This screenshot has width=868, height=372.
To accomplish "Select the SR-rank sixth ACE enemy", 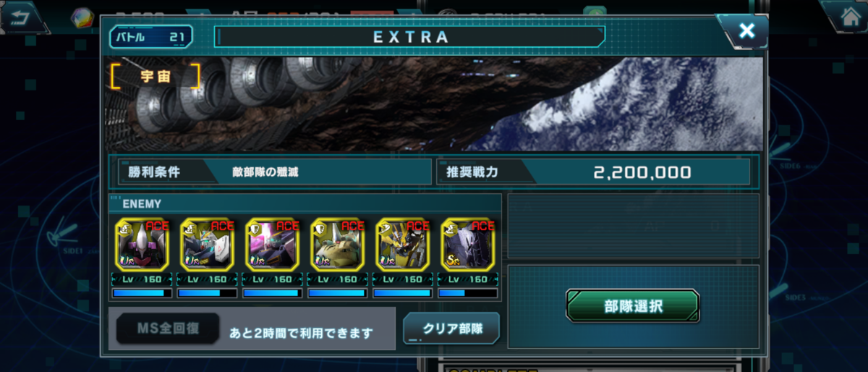I will point(468,245).
